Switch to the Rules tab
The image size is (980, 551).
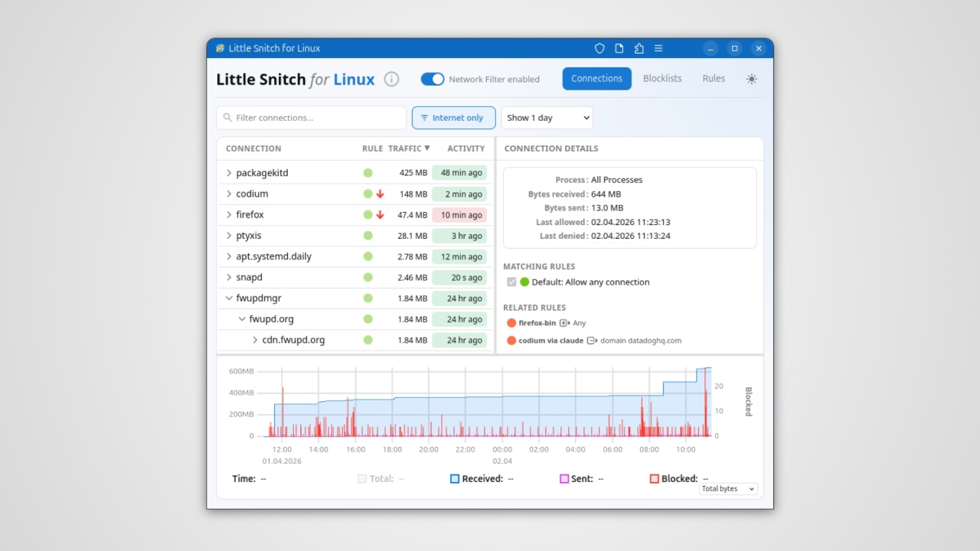coord(714,79)
